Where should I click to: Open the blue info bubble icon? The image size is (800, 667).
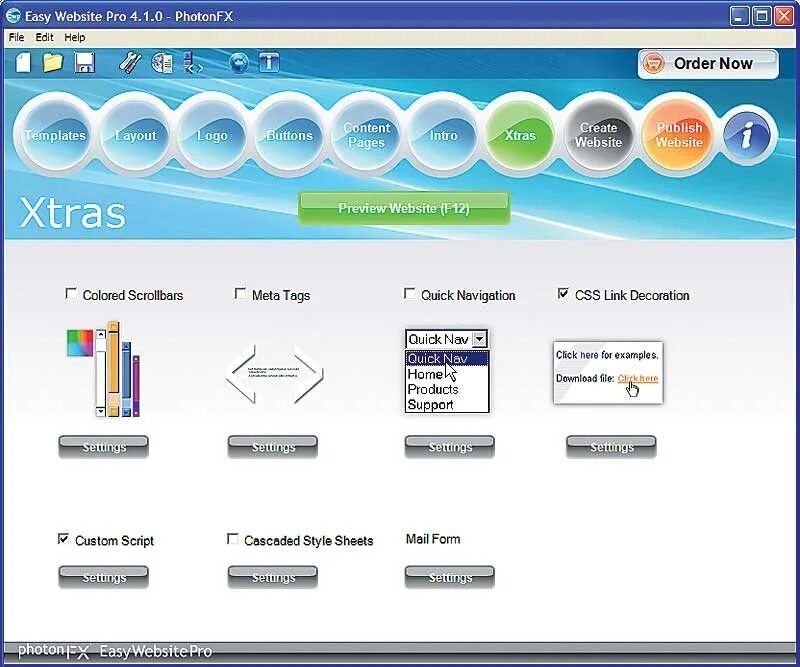(x=747, y=135)
